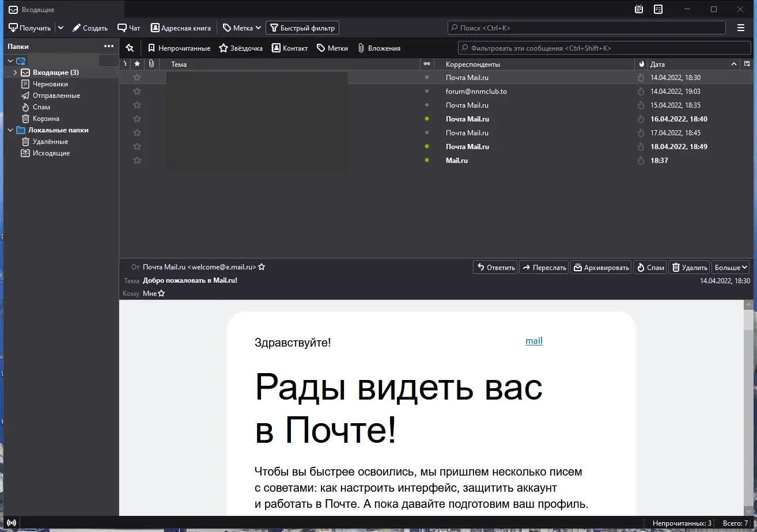Star the message dated 14.04.2022, 18:30 in list

[x=137, y=78]
